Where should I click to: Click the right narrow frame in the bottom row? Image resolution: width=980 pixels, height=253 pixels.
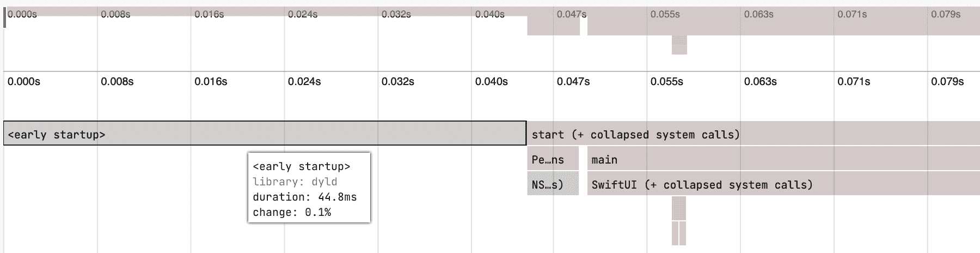pos(682,233)
